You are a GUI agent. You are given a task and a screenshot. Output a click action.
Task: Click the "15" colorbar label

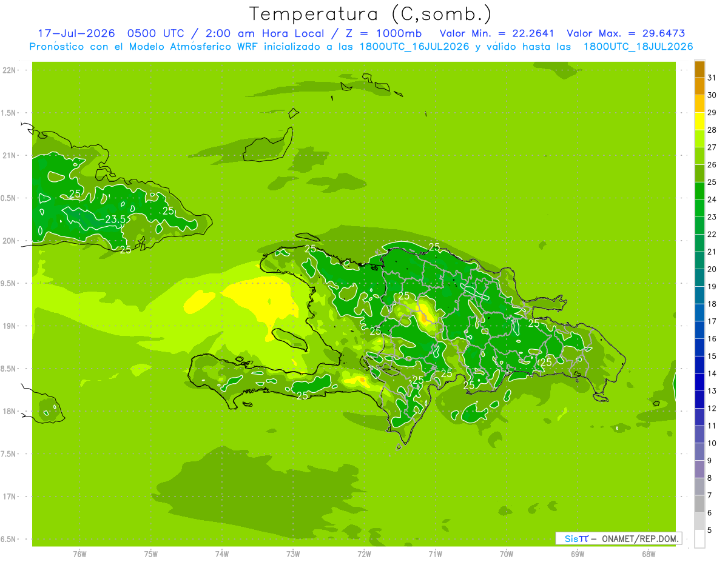[712, 356]
